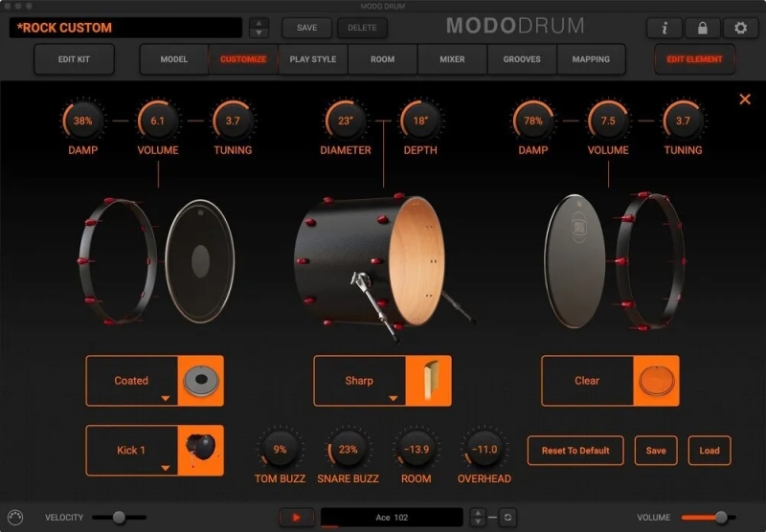Click the batter side TUNING knob

click(233, 121)
